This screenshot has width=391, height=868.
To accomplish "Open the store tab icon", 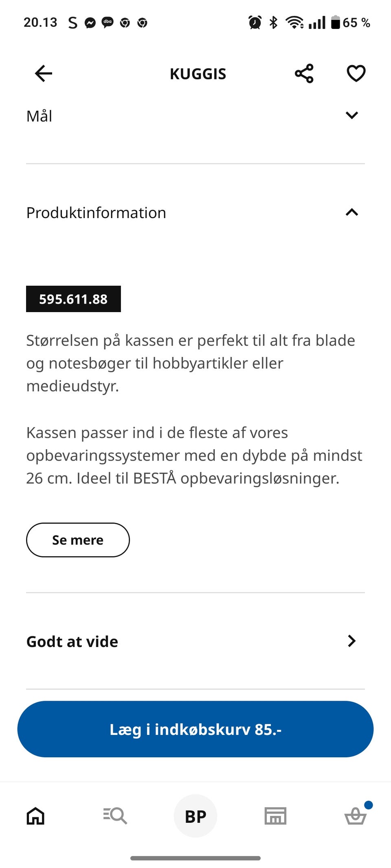I will (275, 816).
